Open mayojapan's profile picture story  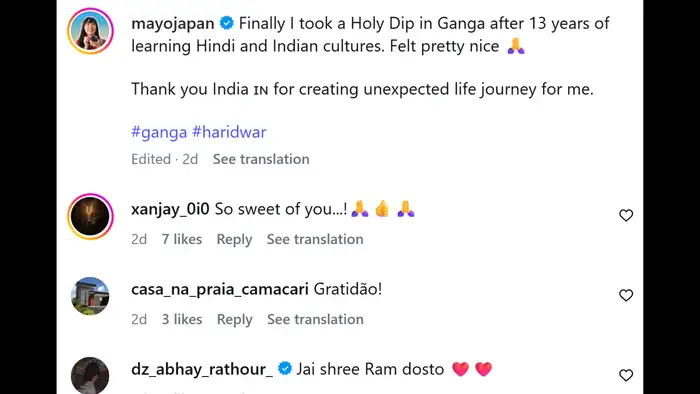[90, 31]
